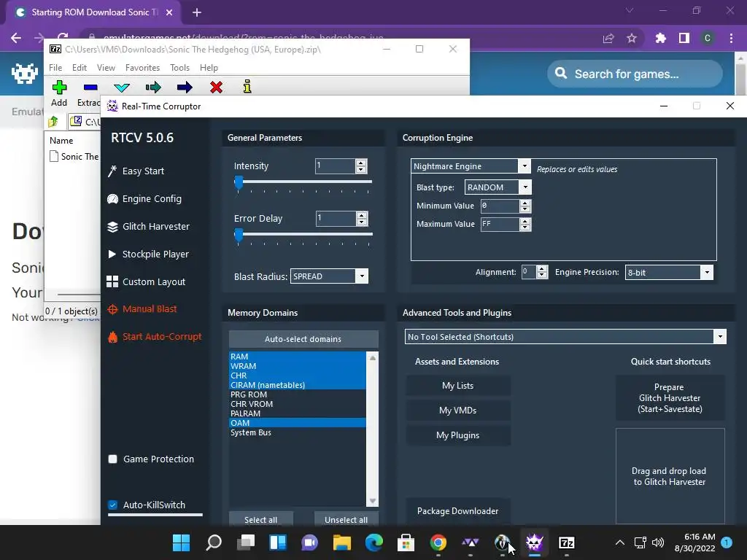This screenshot has width=747, height=560.
Task: Open Chrome extensions puzzle icon
Action: click(x=660, y=38)
